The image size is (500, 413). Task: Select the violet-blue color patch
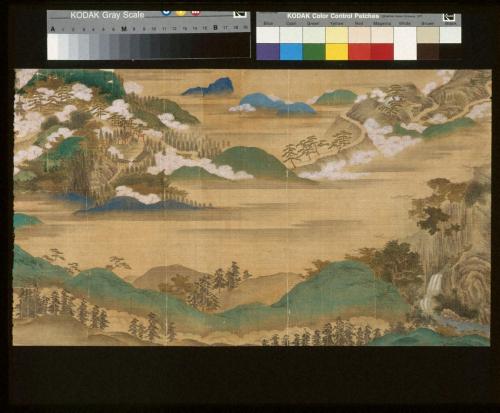click(268, 52)
